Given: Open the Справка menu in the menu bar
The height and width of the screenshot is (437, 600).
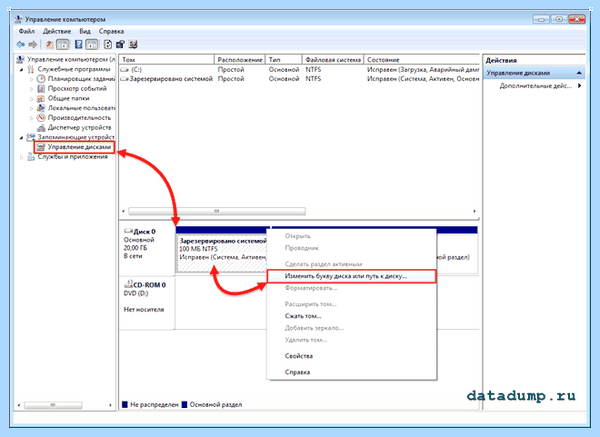Looking at the screenshot, I should click(x=111, y=31).
